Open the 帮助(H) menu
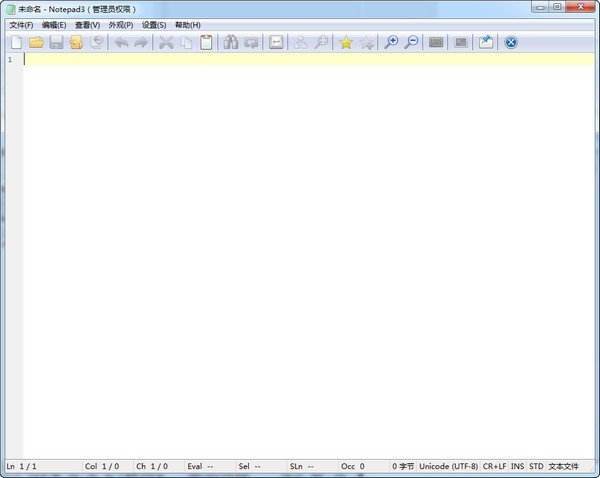 tap(188, 25)
